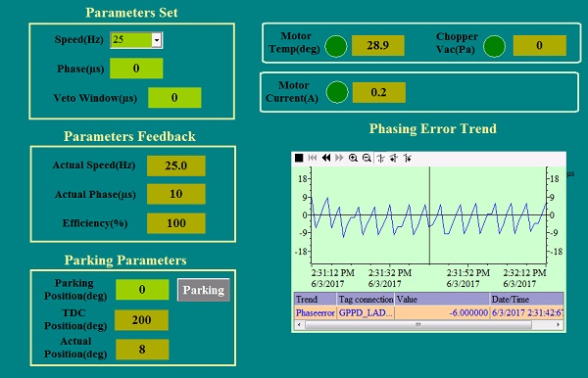The image size is (588, 378).
Task: Step the trend forward with double-right arrows
Action: click(x=339, y=158)
